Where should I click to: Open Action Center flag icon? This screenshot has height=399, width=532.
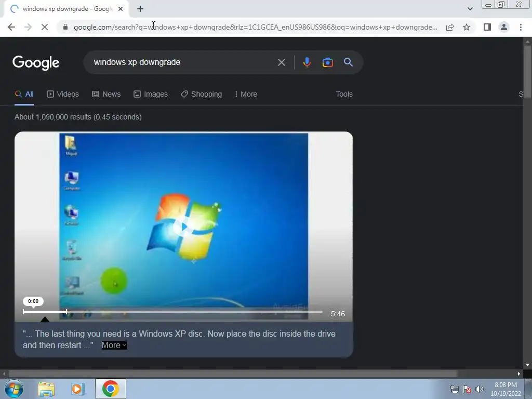pyautogui.click(x=467, y=390)
